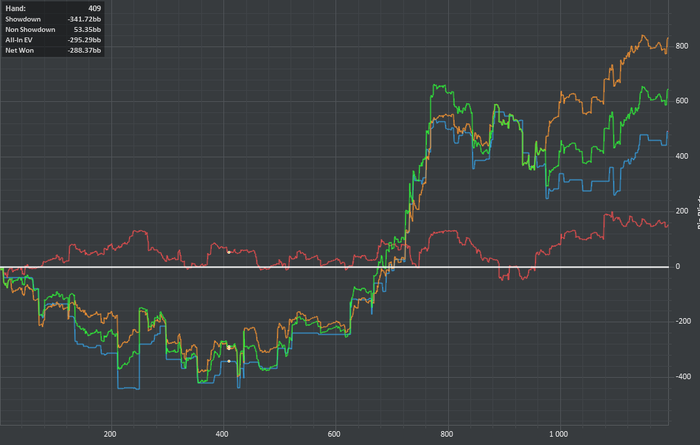Select the All-In EV value -295.29bb
700x445 pixels.
84,40
